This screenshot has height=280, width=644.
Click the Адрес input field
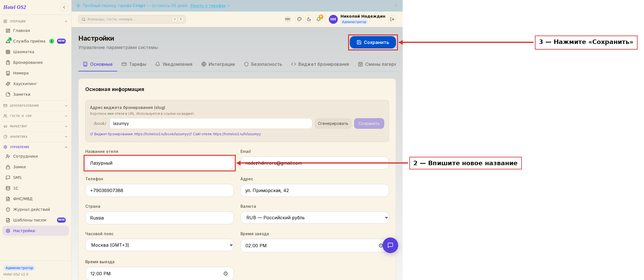coord(315,190)
